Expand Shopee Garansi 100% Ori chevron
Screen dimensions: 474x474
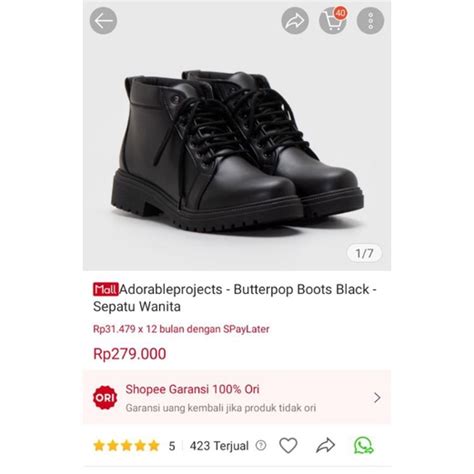click(x=377, y=398)
